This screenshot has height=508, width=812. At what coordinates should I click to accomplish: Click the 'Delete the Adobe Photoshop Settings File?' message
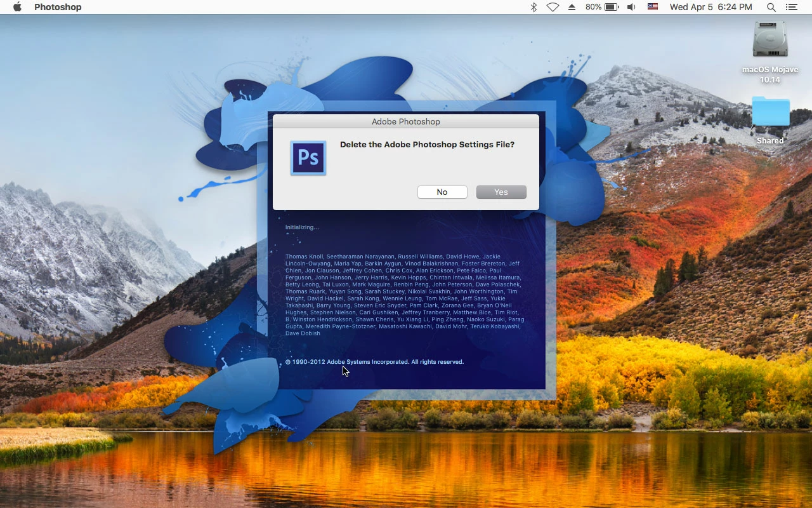[x=427, y=145]
